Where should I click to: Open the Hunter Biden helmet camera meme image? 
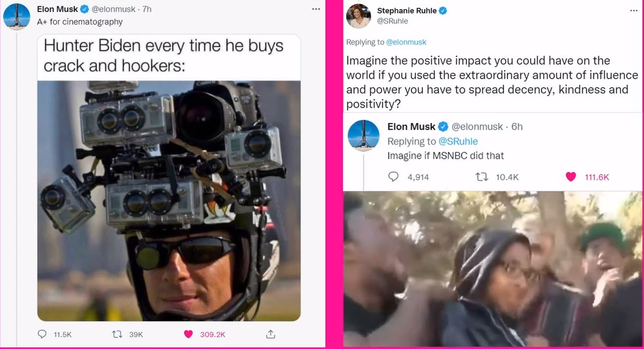(169, 201)
